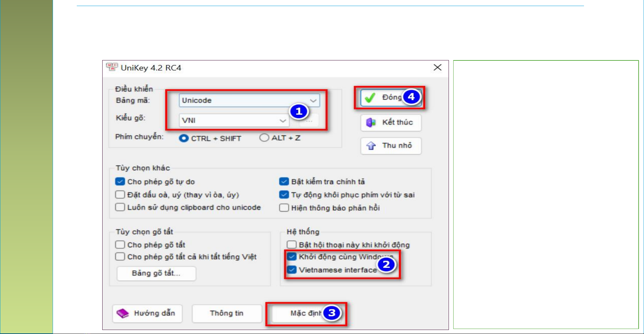Click the Thông tin button

coord(227,314)
